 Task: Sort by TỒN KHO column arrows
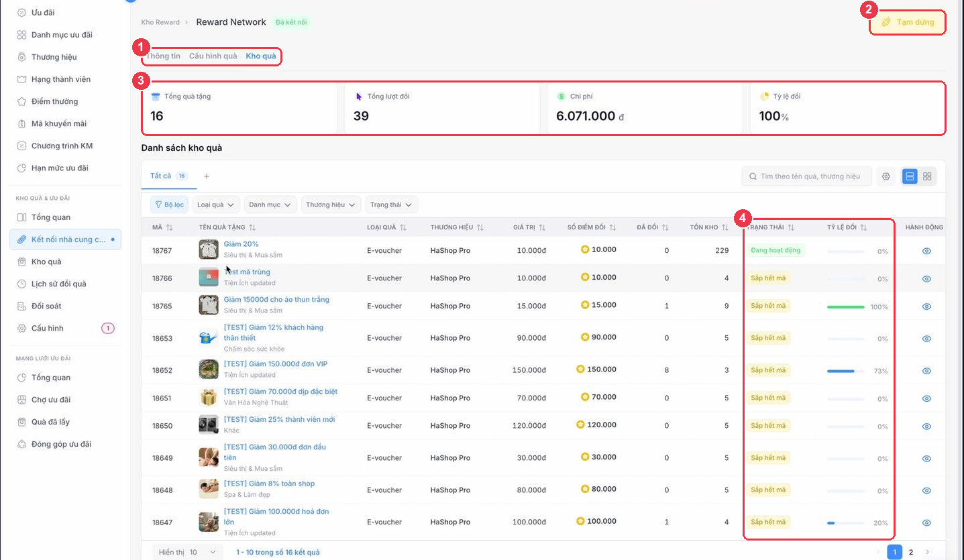coord(726,227)
